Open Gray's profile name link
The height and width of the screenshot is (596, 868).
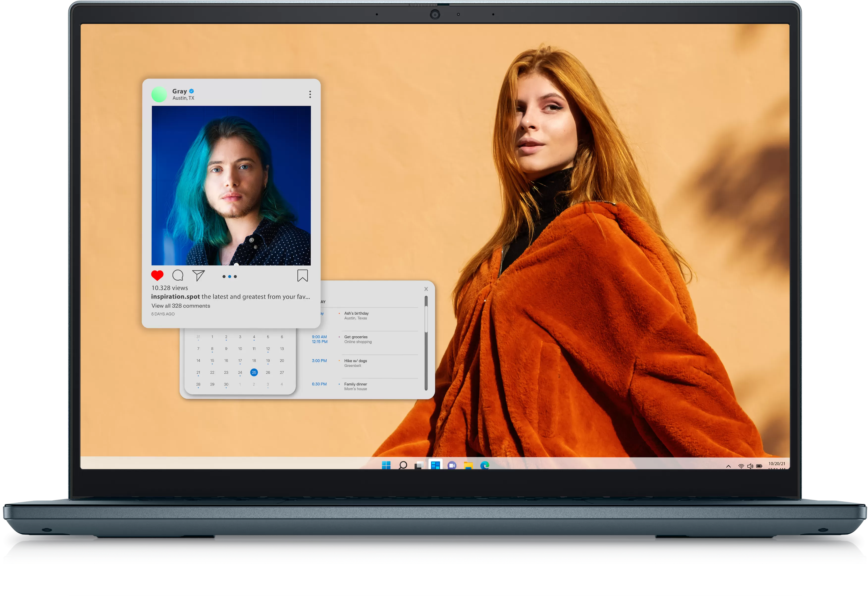[179, 91]
